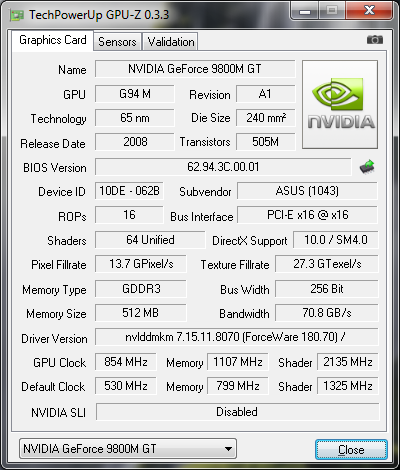Click the Shaders field 64 Unified
This screenshot has width=400, height=470.
tap(150, 240)
